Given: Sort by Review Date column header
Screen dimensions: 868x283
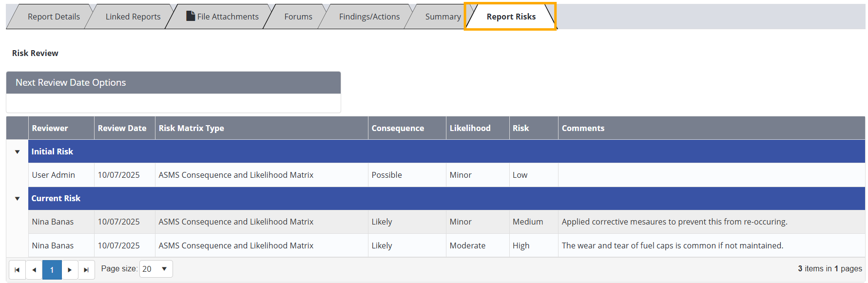Looking at the screenshot, I should point(122,128).
